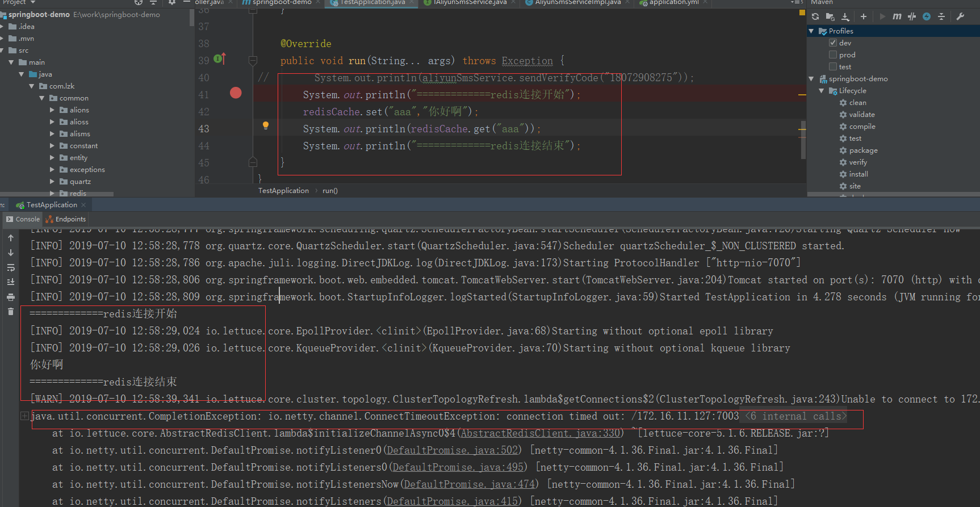Open Maven settings wrench icon
This screenshot has width=980, height=507.
coord(960,16)
